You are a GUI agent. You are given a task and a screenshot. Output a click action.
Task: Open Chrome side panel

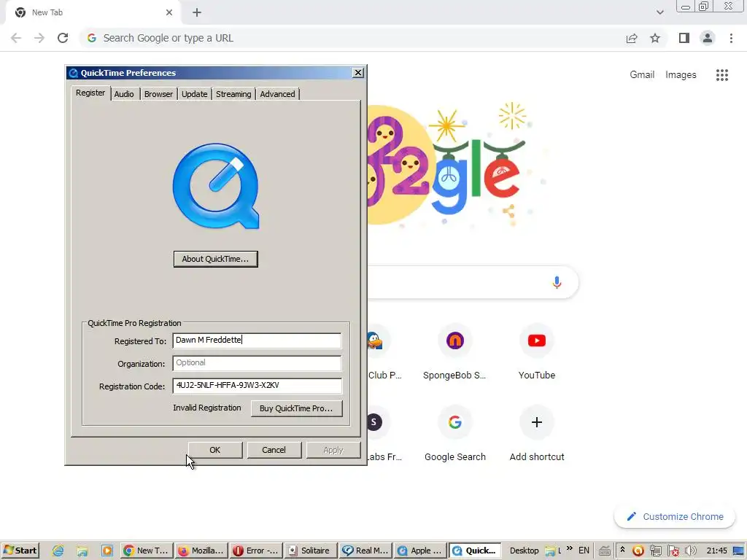click(x=684, y=38)
